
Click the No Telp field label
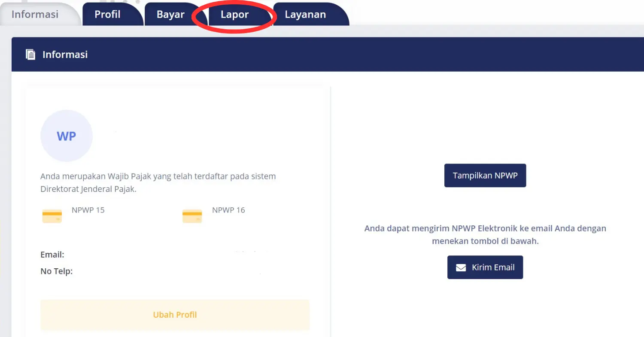pos(56,271)
